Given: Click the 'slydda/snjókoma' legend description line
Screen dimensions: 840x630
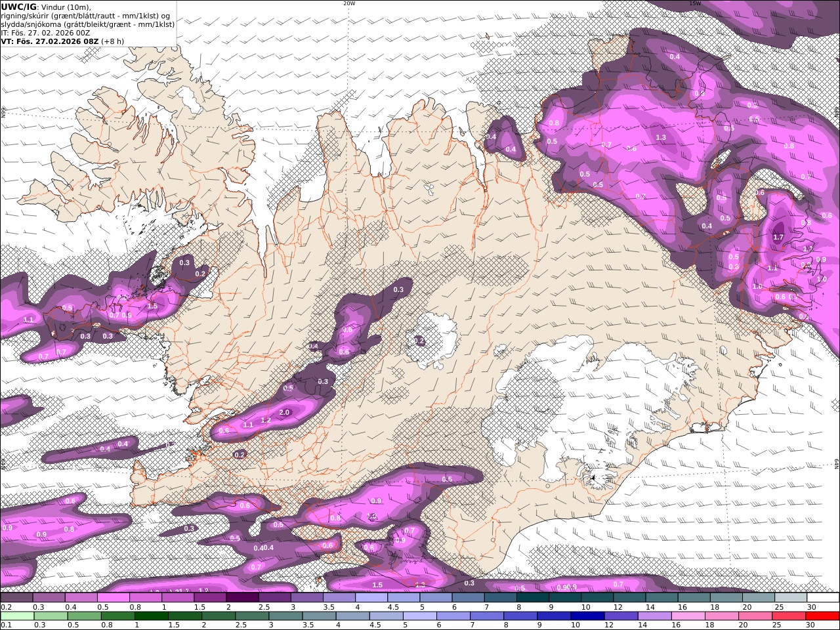Looking at the screenshot, I should point(88,24).
